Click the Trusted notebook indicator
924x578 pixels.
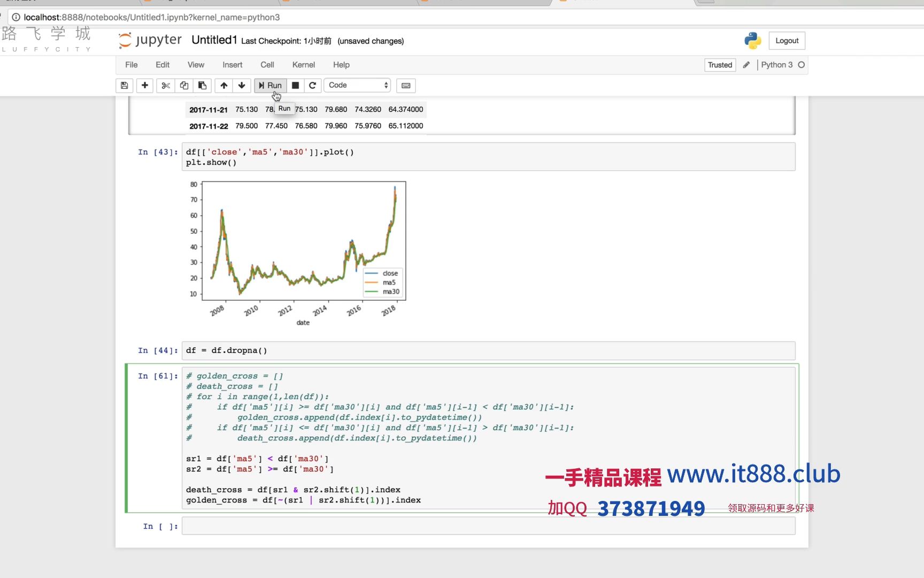(720, 65)
